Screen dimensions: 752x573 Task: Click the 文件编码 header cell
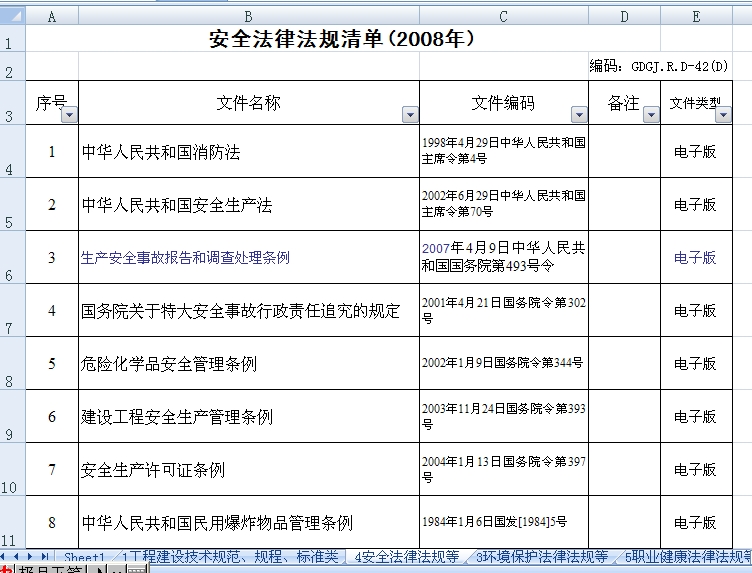504,103
